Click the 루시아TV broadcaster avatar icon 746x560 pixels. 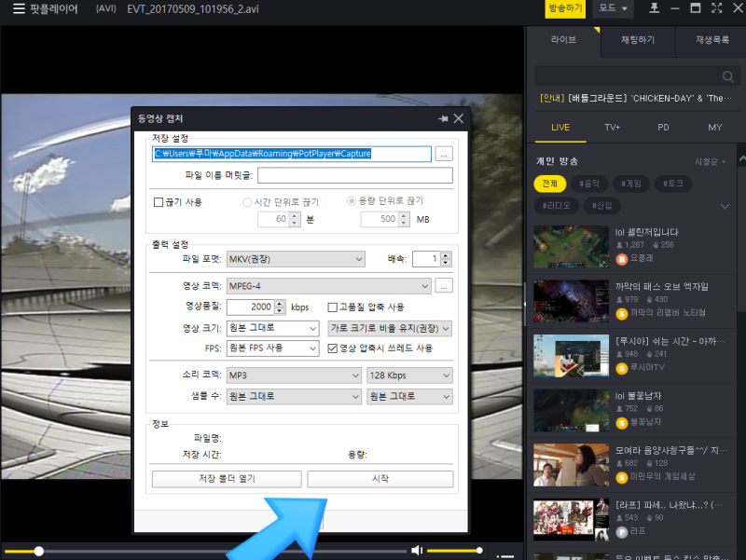[x=622, y=368]
